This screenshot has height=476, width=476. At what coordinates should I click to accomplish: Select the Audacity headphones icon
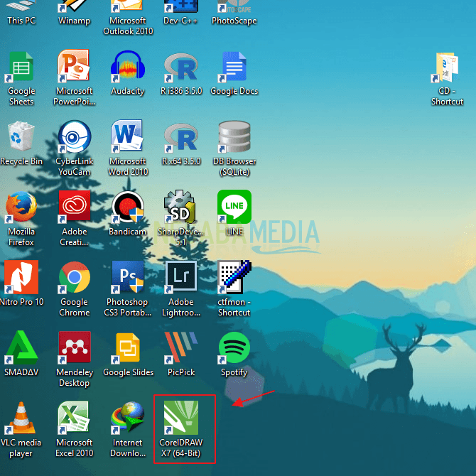(x=127, y=66)
